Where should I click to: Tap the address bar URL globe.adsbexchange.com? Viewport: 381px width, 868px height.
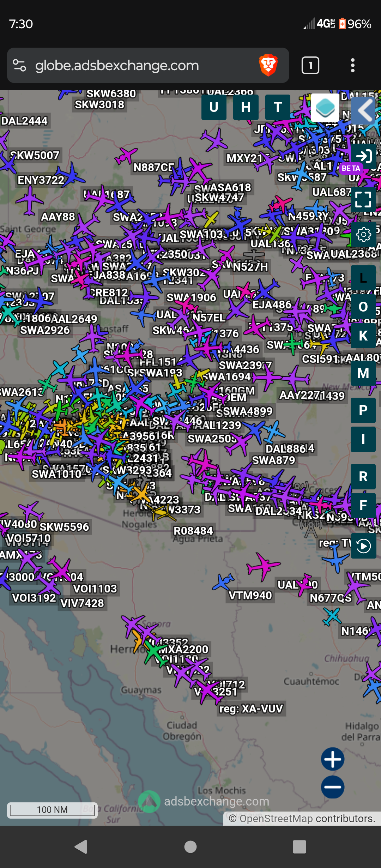tap(117, 66)
